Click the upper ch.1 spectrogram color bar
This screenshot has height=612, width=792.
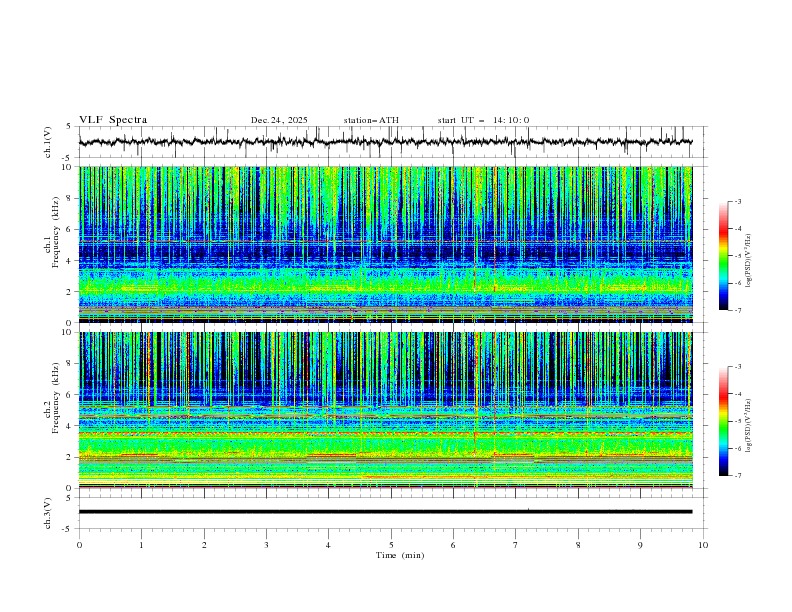[x=723, y=256]
